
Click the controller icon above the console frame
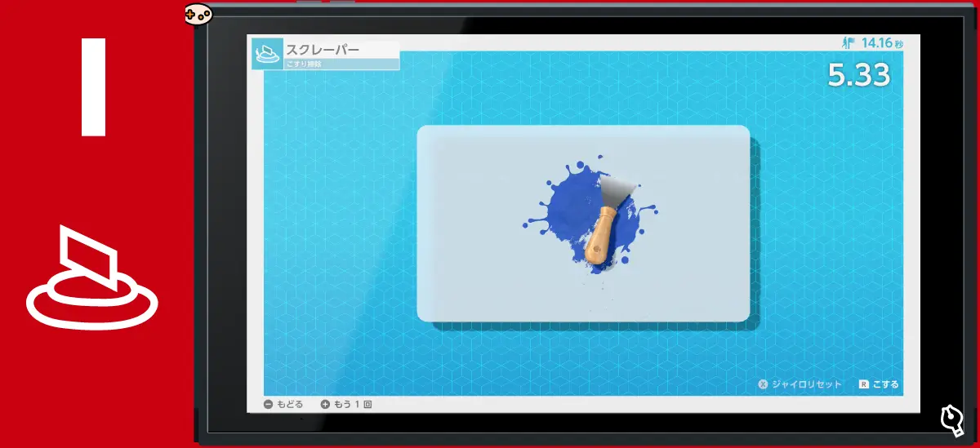198,13
